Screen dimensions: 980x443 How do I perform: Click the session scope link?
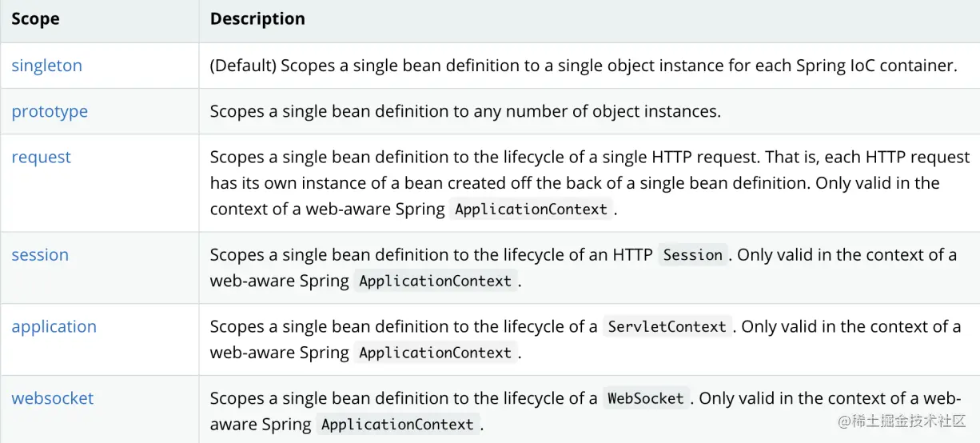40,254
